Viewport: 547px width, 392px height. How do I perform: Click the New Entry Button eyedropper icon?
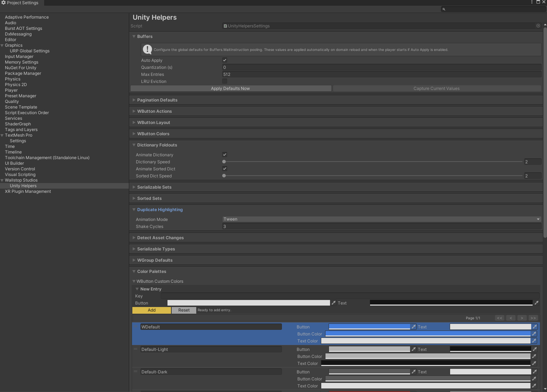point(333,302)
